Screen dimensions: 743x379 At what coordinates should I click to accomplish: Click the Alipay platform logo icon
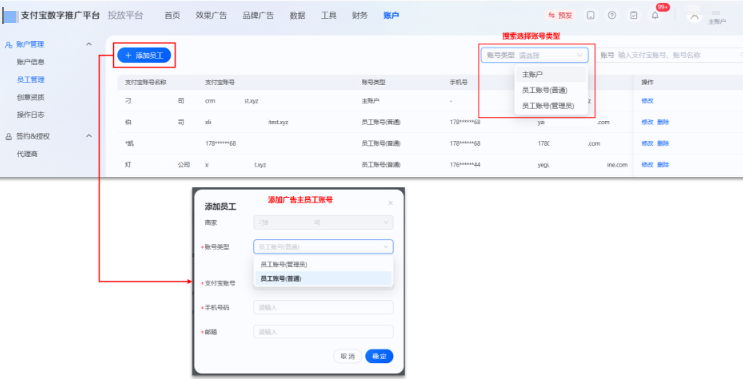[x=10, y=16]
